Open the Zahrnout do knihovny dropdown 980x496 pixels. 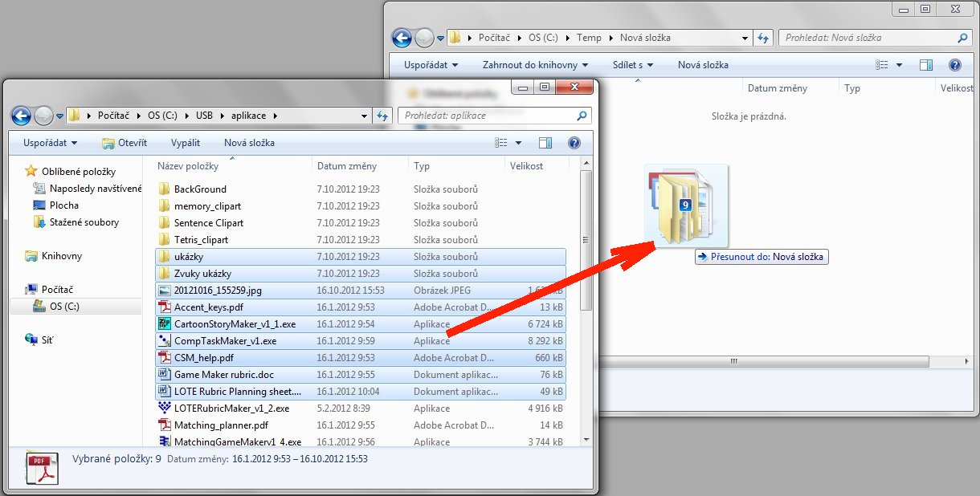pyautogui.click(x=535, y=65)
